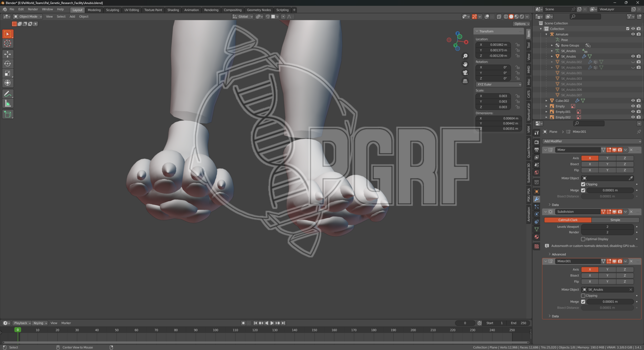Screen dimensions: 644x350
Task: Open the Render menu
Action: 33,9
